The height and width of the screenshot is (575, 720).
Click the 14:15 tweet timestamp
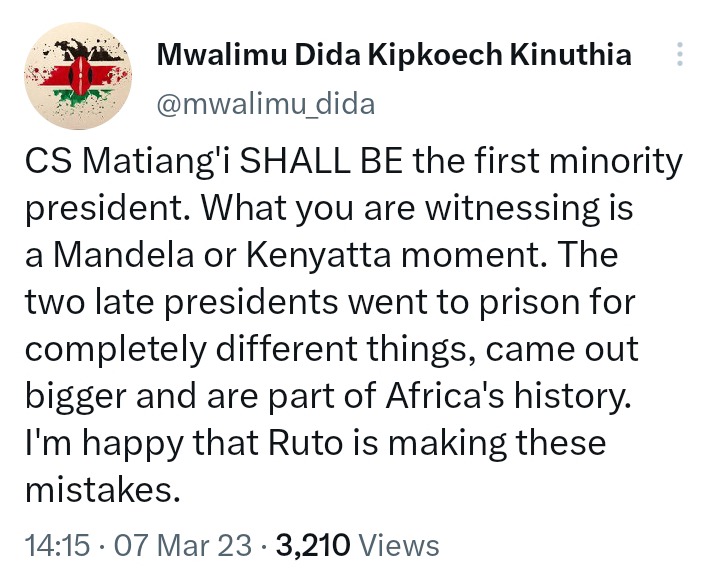[56, 545]
